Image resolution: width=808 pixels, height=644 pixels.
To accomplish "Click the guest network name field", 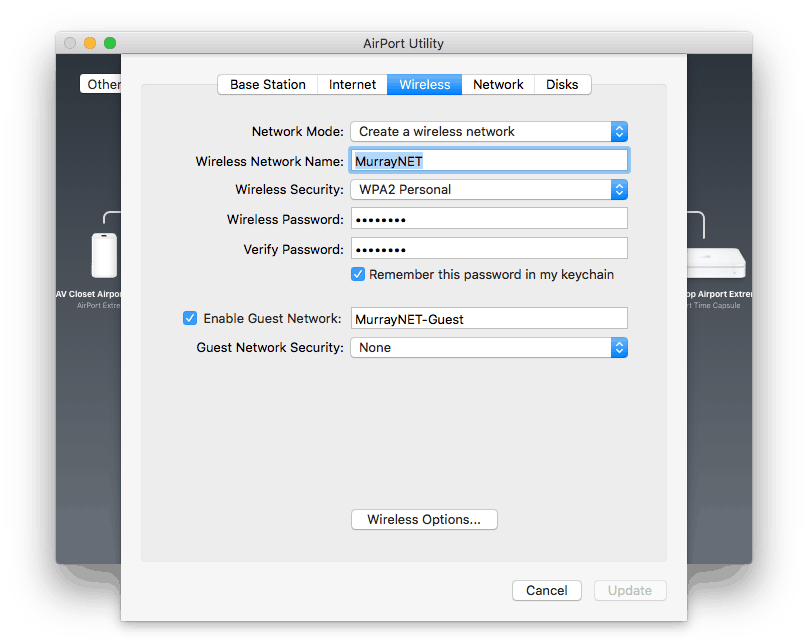I will tap(489, 318).
